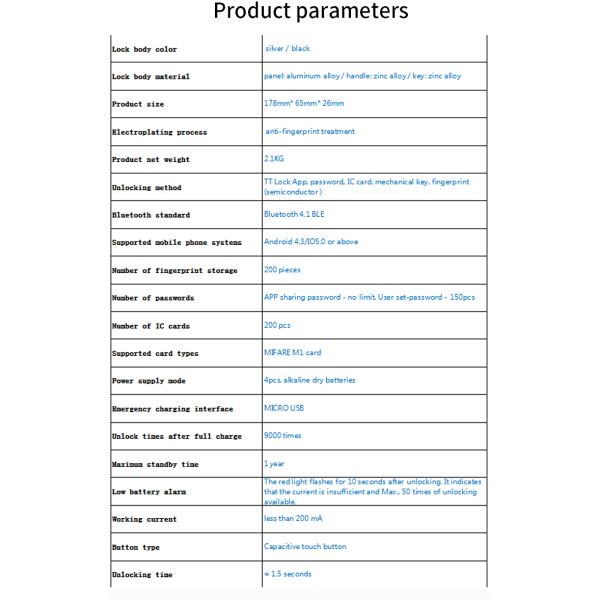Click the 2.1KG net weight value
600x600 pixels.
click(275, 159)
